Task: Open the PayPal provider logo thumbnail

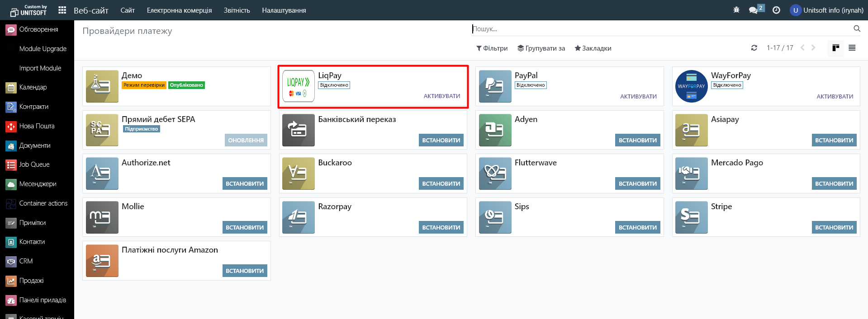Action: pyautogui.click(x=495, y=86)
